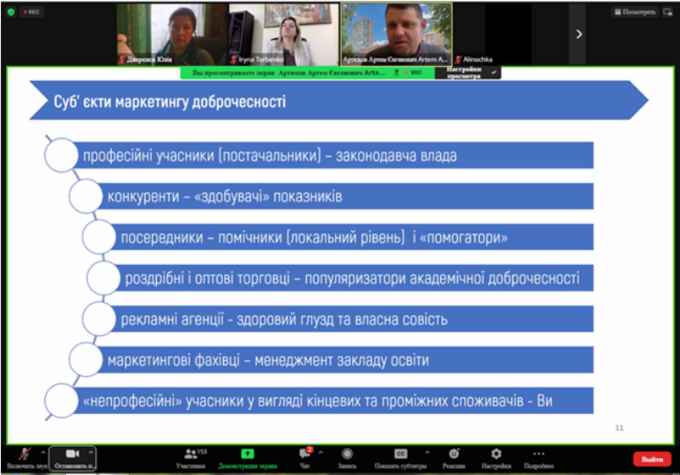This screenshot has width=680, height=475.
Task: Click the green encryption shield icon
Action: 11,12
